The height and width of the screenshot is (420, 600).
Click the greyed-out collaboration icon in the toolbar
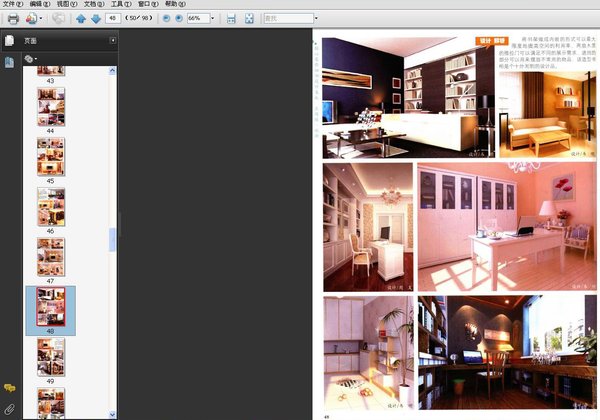coord(58,18)
